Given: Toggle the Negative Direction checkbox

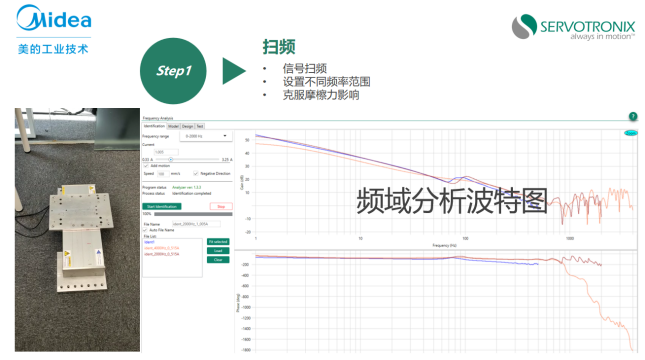Looking at the screenshot, I should [x=196, y=174].
